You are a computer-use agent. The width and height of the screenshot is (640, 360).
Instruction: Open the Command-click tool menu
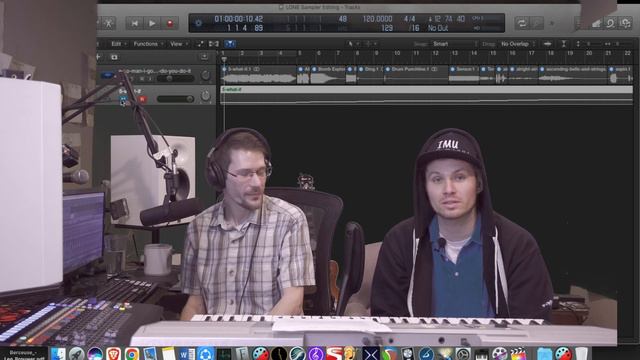[x=371, y=44]
